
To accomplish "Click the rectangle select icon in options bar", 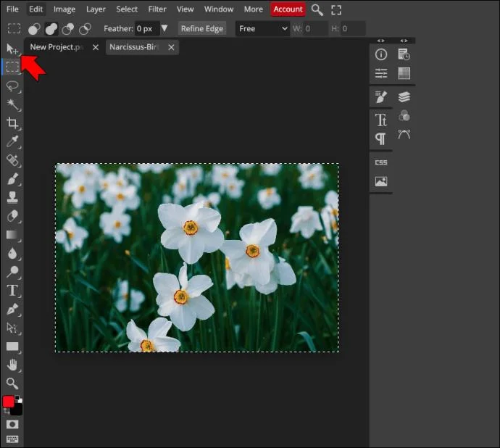I will pos(14,28).
